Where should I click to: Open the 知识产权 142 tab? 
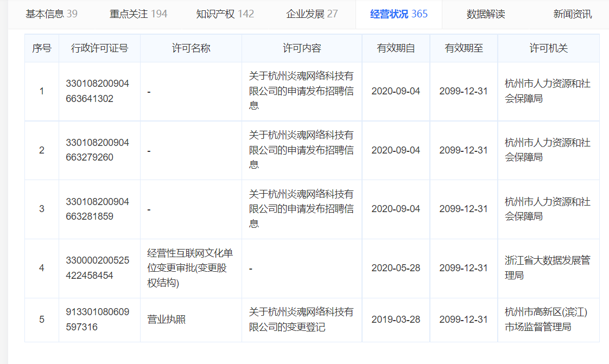coord(225,14)
